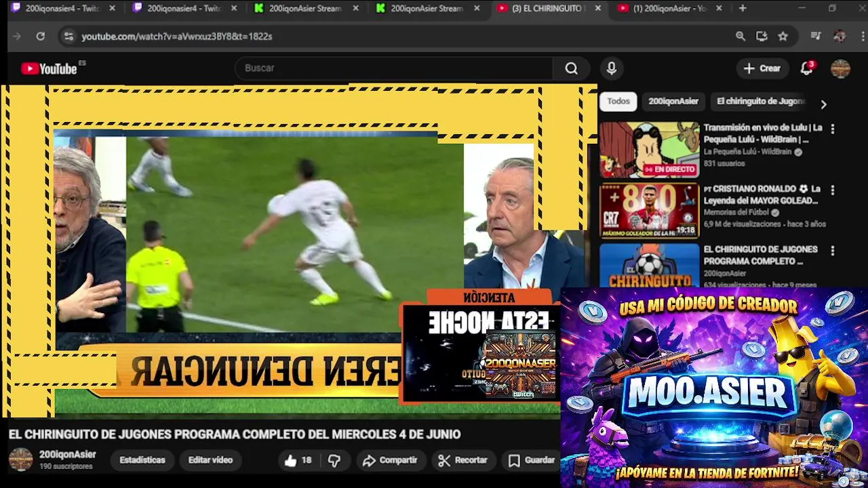Select the 200iqonAsier filter chip
This screenshot has width=868, height=488.
pos(673,102)
